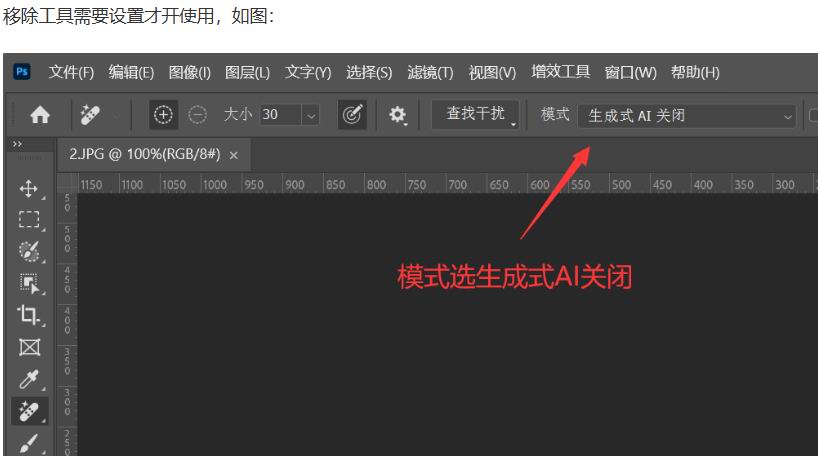Select the Frame tool

click(28, 347)
